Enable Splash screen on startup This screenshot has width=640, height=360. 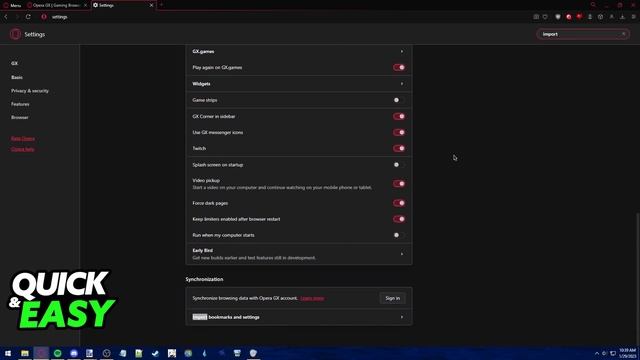pos(399,165)
